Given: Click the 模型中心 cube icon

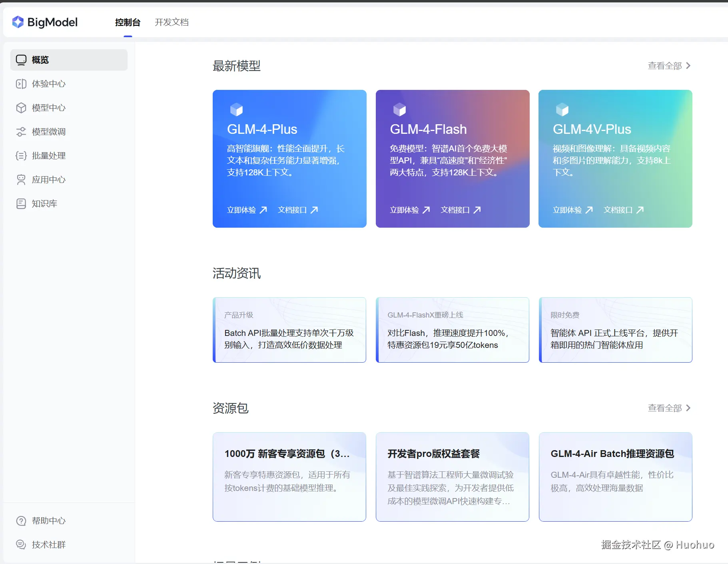Looking at the screenshot, I should click(x=21, y=108).
